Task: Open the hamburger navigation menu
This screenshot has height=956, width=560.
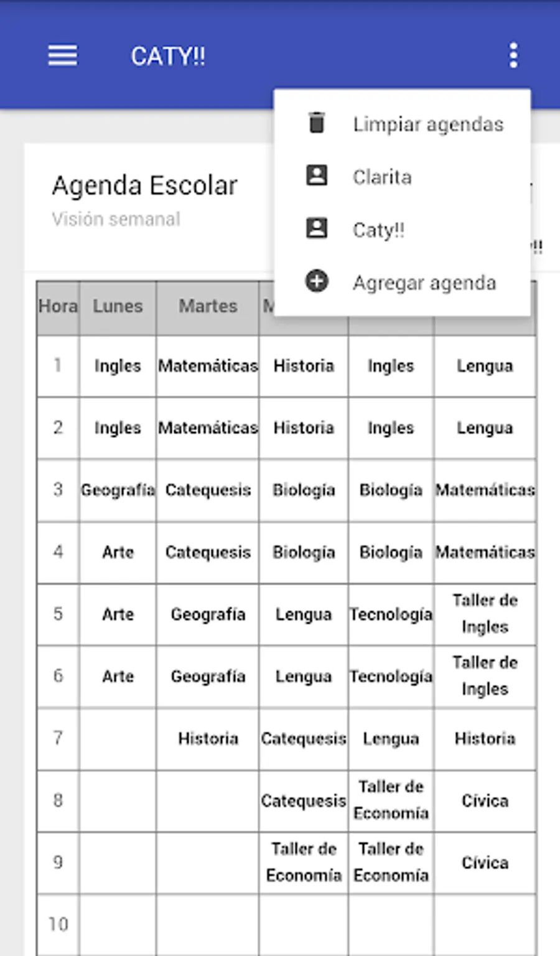Action: [x=63, y=55]
